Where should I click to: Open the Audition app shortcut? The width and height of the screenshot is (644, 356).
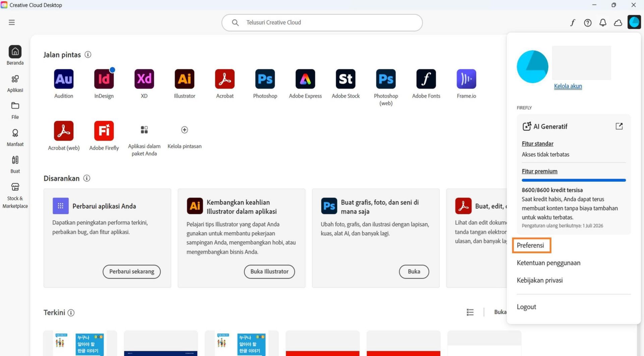pos(64,79)
